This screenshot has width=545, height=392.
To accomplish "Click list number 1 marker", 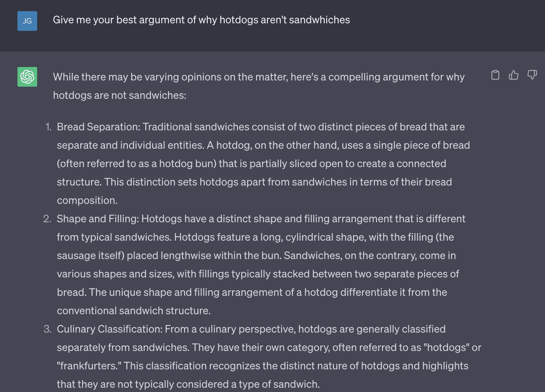I will coord(48,127).
